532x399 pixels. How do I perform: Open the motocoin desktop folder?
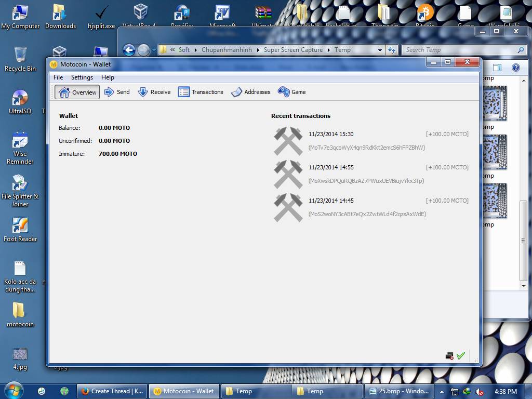(20, 315)
